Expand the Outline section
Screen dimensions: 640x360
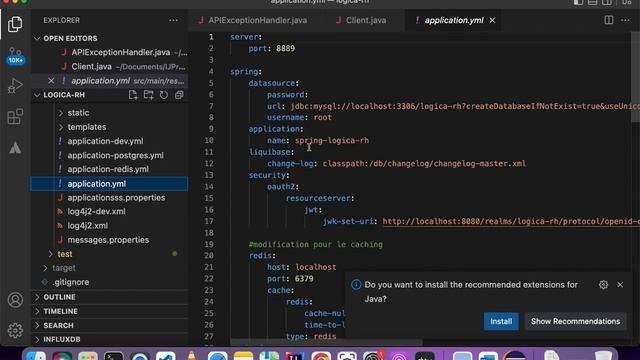tap(59, 297)
